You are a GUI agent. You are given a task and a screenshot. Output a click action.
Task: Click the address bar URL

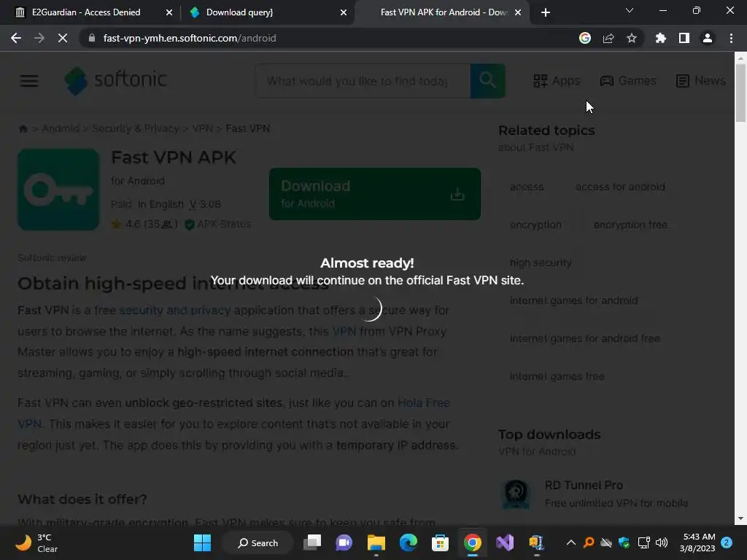pos(190,38)
